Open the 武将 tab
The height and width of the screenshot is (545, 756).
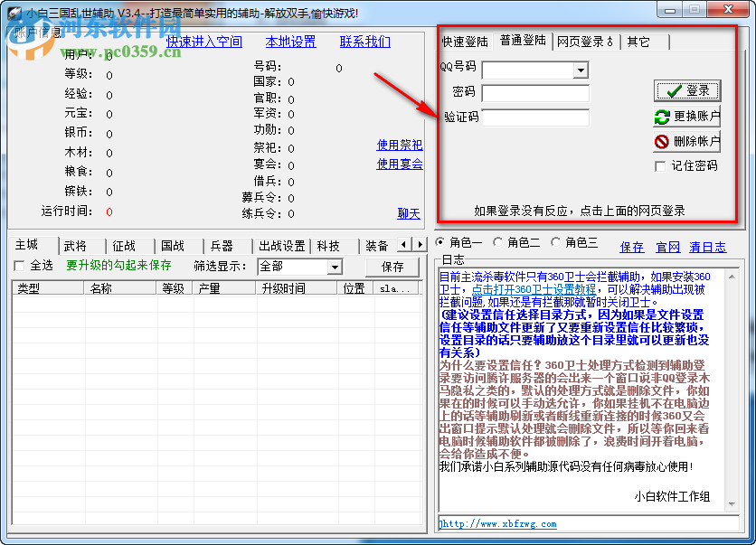[82, 246]
